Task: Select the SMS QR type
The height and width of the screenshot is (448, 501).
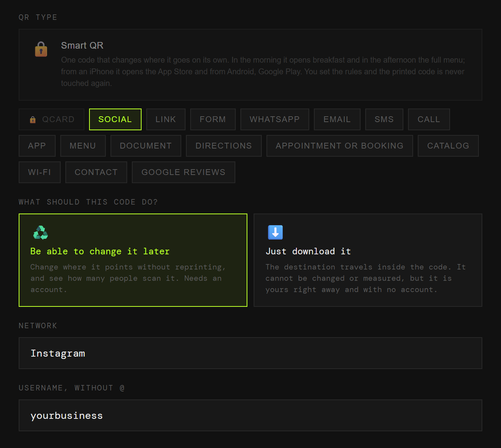Action: [x=384, y=119]
